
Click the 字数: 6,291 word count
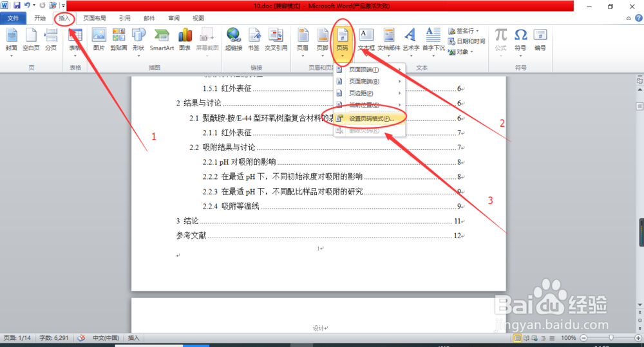pyautogui.click(x=54, y=338)
